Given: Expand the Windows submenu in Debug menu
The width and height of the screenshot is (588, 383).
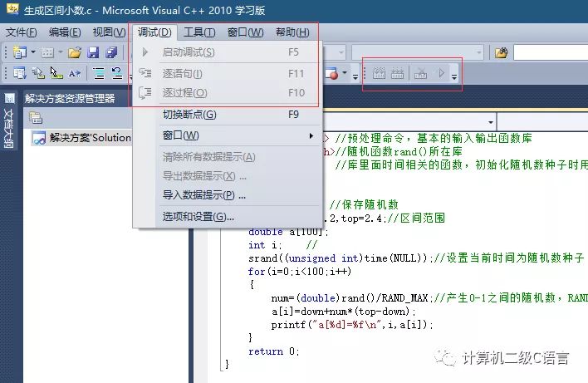Looking at the screenshot, I should 228,135.
